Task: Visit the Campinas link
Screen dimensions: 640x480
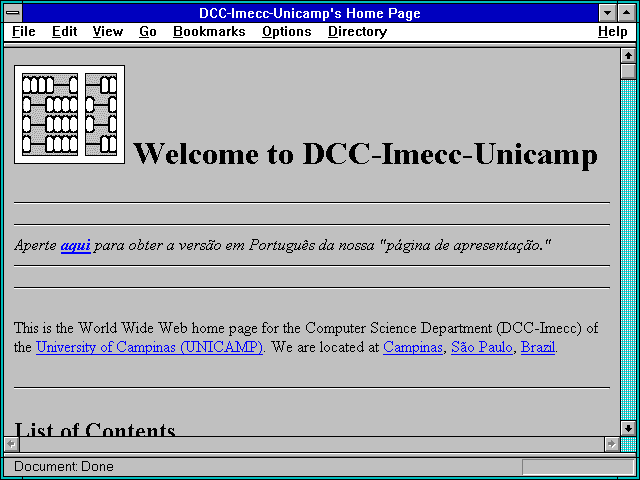Action: coord(413,347)
